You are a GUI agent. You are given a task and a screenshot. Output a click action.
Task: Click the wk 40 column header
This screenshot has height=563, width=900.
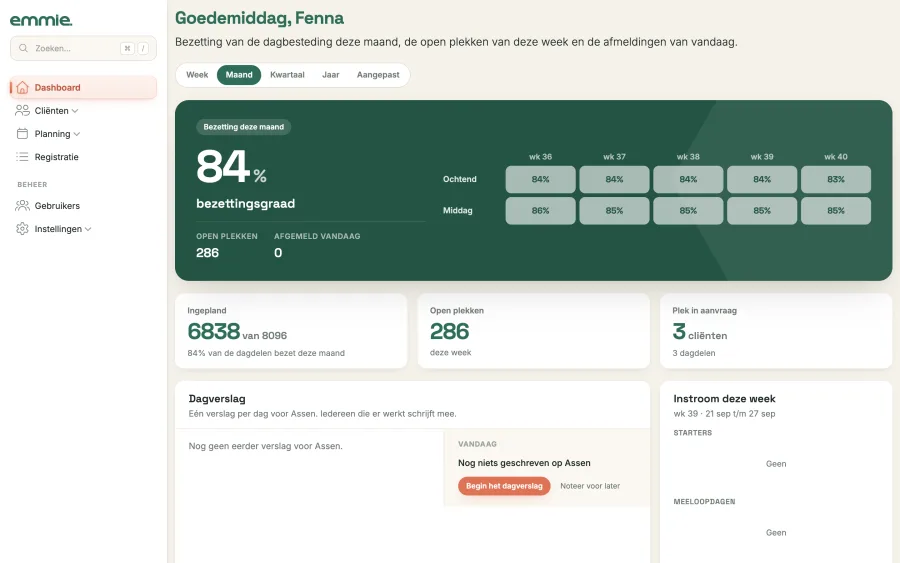coord(836,157)
